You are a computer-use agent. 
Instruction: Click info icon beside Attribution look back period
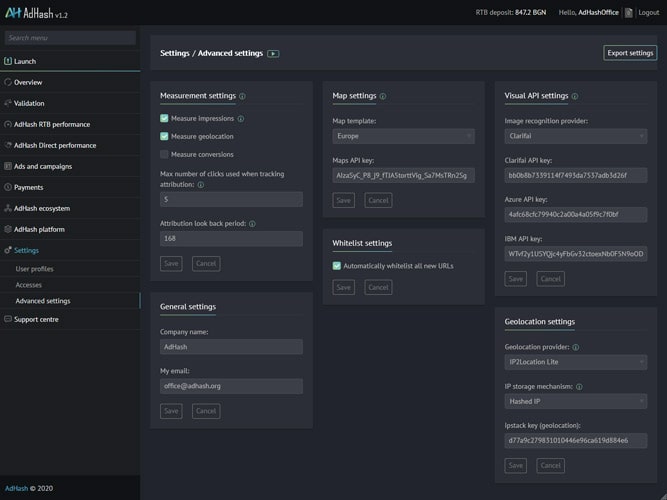point(252,224)
